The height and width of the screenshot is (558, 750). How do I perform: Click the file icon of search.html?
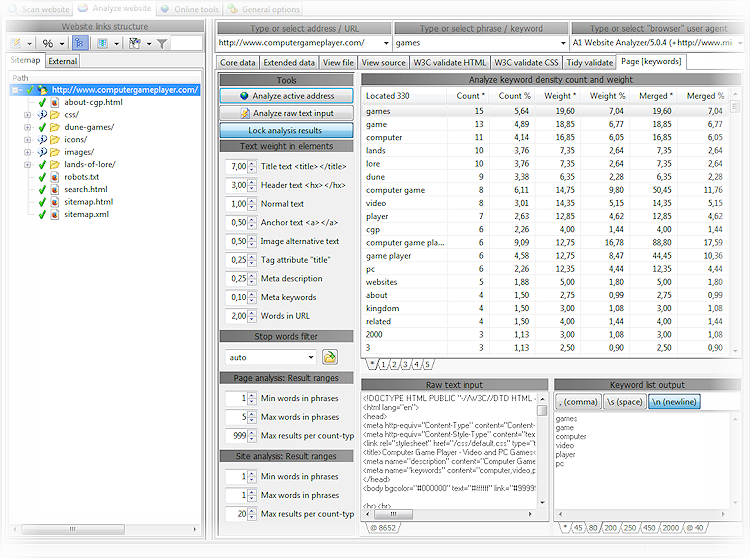[55, 189]
